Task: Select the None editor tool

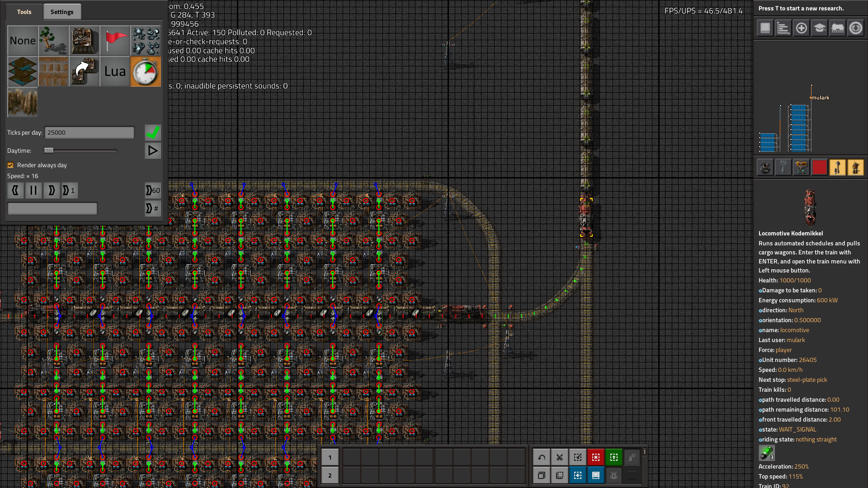Action: [23, 41]
